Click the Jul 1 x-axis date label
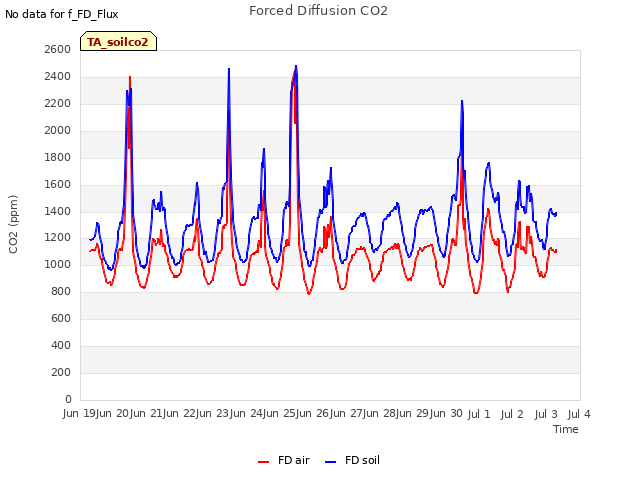Screen dimensions: 640x480 [x=478, y=414]
